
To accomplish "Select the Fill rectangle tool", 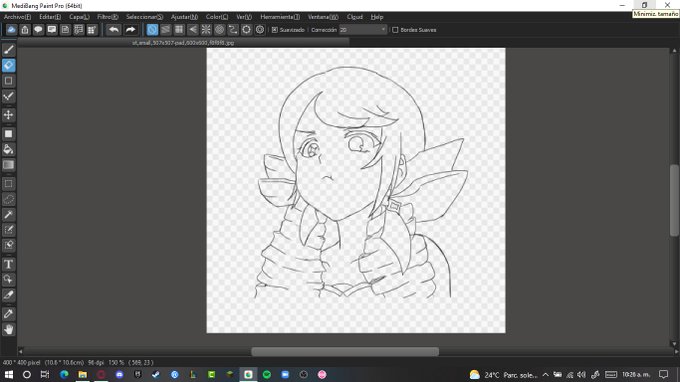I will pyautogui.click(x=8, y=134).
